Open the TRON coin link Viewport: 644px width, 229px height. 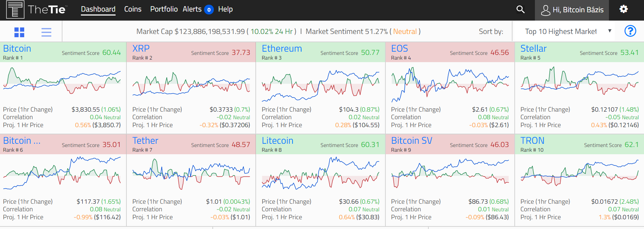click(x=532, y=141)
